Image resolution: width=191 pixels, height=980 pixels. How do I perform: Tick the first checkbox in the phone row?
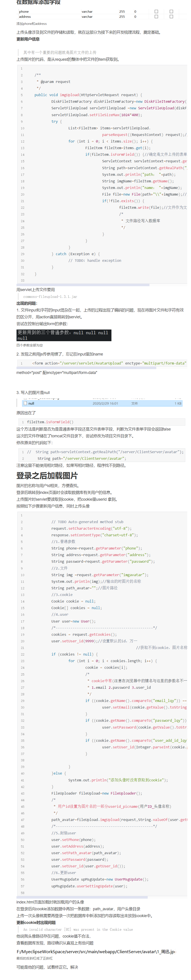click(x=156, y=12)
